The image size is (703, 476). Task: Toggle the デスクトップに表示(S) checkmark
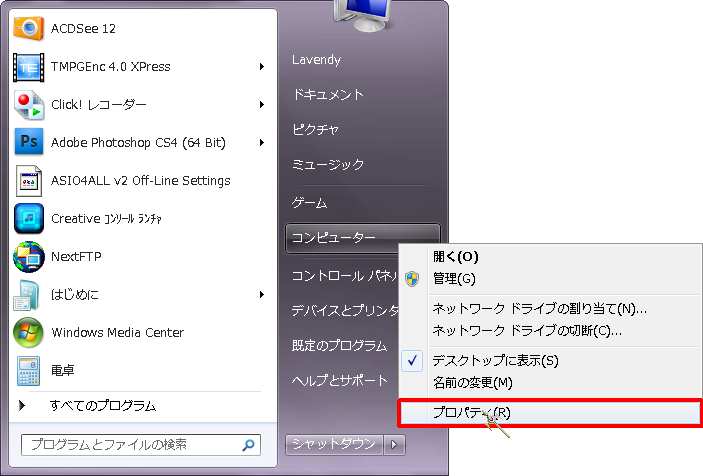[412, 360]
